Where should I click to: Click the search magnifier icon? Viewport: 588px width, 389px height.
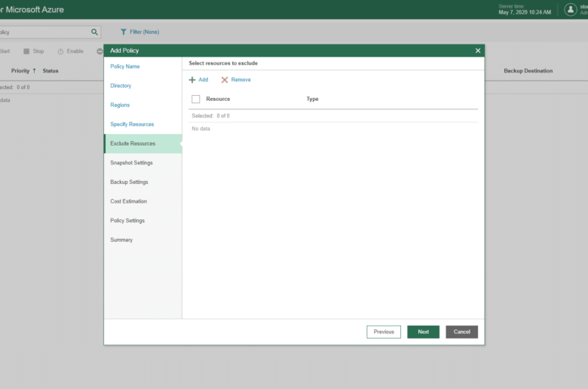pos(94,32)
